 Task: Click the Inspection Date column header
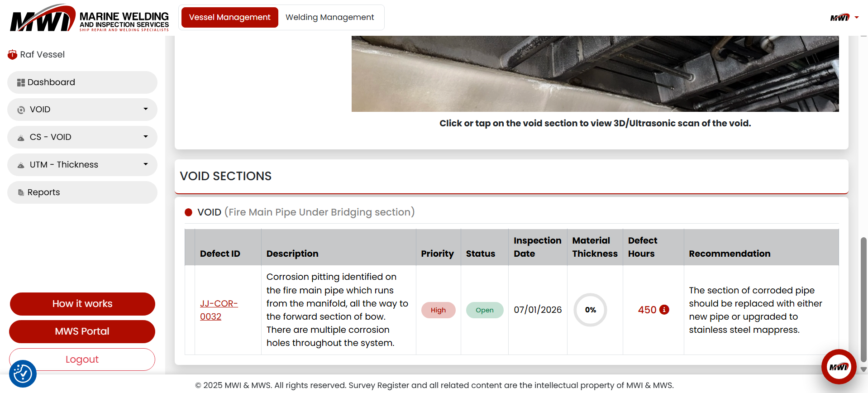pyautogui.click(x=538, y=247)
